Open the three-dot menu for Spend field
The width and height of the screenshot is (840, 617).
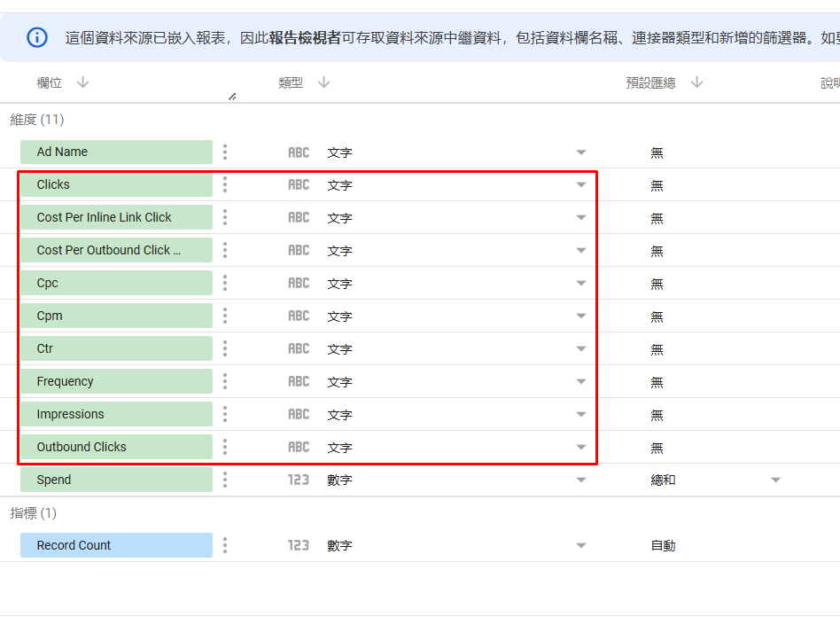pyautogui.click(x=225, y=480)
